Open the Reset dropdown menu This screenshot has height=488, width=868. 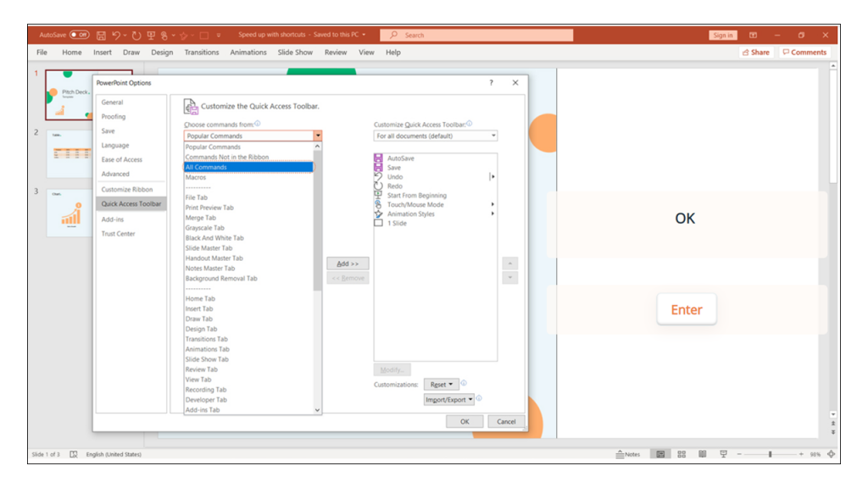[x=441, y=384]
